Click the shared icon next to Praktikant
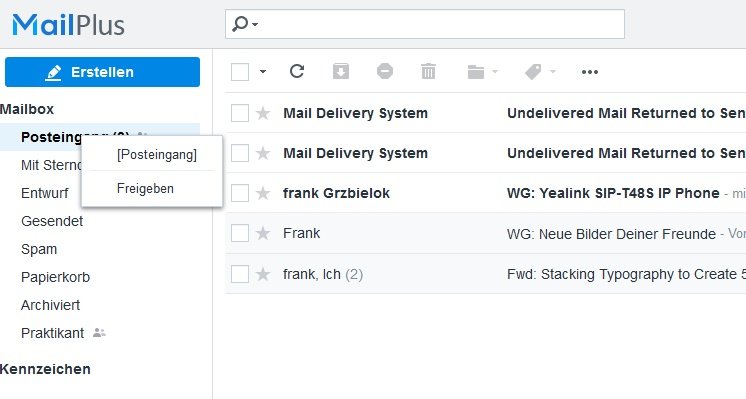This screenshot has width=746, height=399. pyautogui.click(x=99, y=332)
